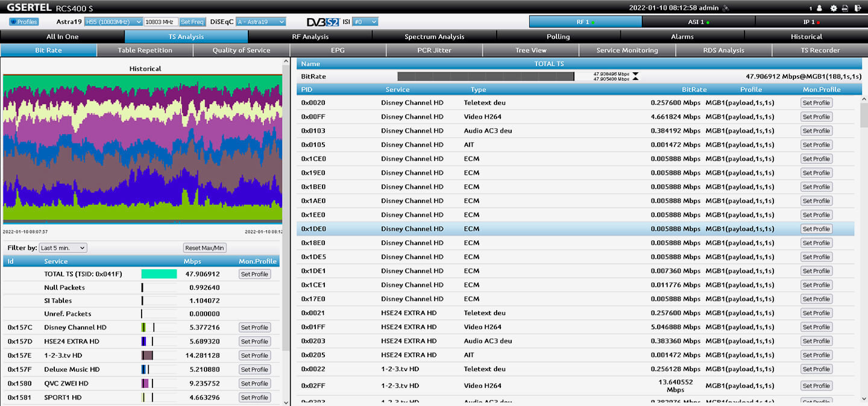Image resolution: width=868 pixels, height=406 pixels.
Task: Click the Unref. Packets row
Action: pos(141,314)
